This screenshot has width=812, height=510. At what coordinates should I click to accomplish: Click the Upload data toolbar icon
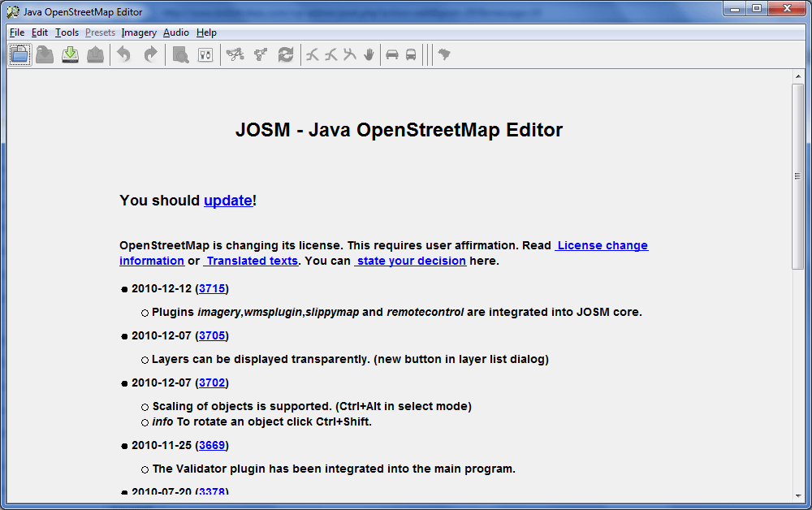pos(95,54)
